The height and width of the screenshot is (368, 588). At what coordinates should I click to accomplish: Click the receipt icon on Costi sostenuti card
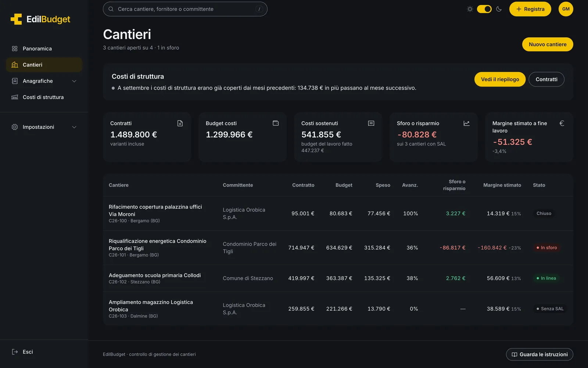tap(371, 123)
